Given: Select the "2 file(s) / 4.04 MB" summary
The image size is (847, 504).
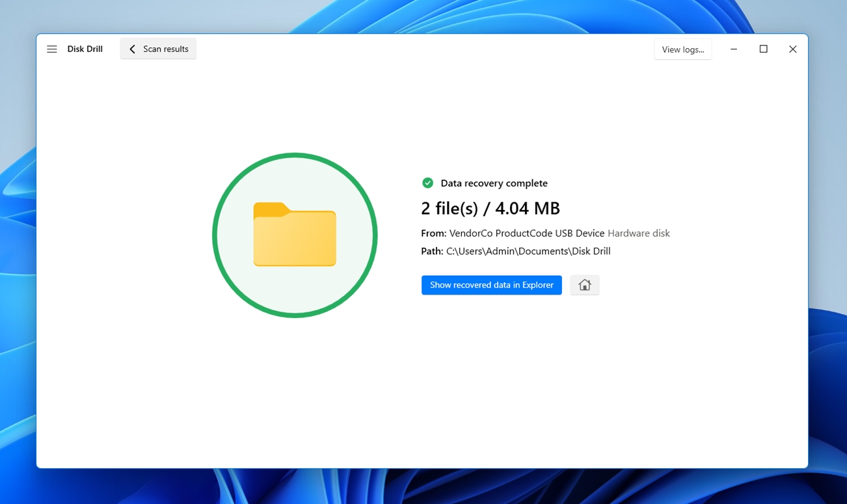Looking at the screenshot, I should pyautogui.click(x=491, y=208).
